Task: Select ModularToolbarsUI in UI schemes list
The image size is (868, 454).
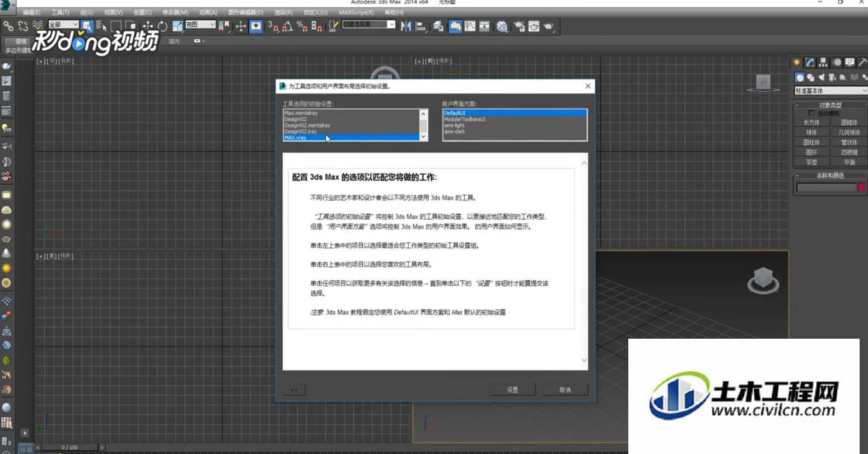Action: pos(515,119)
